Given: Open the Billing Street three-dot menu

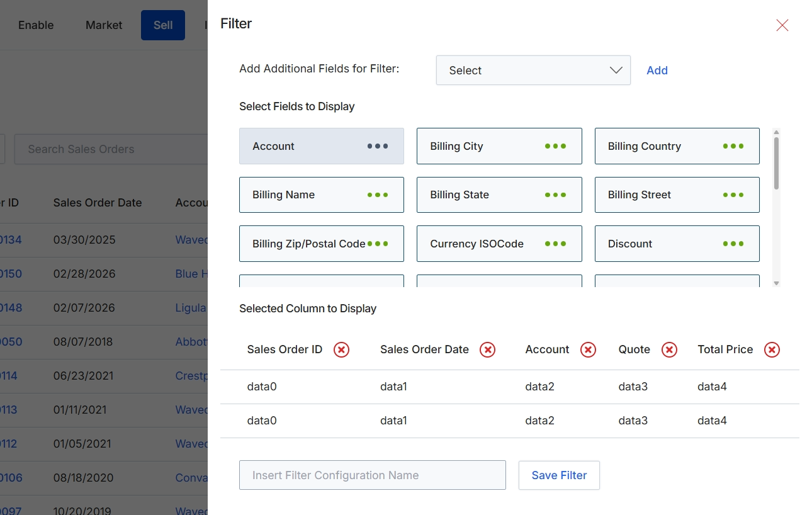Looking at the screenshot, I should click(733, 195).
